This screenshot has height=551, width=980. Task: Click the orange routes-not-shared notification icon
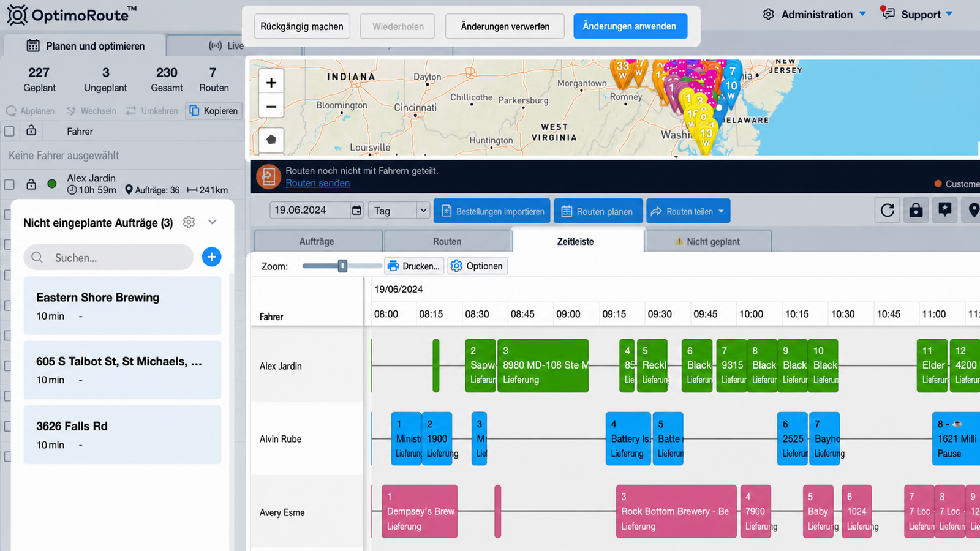click(268, 176)
